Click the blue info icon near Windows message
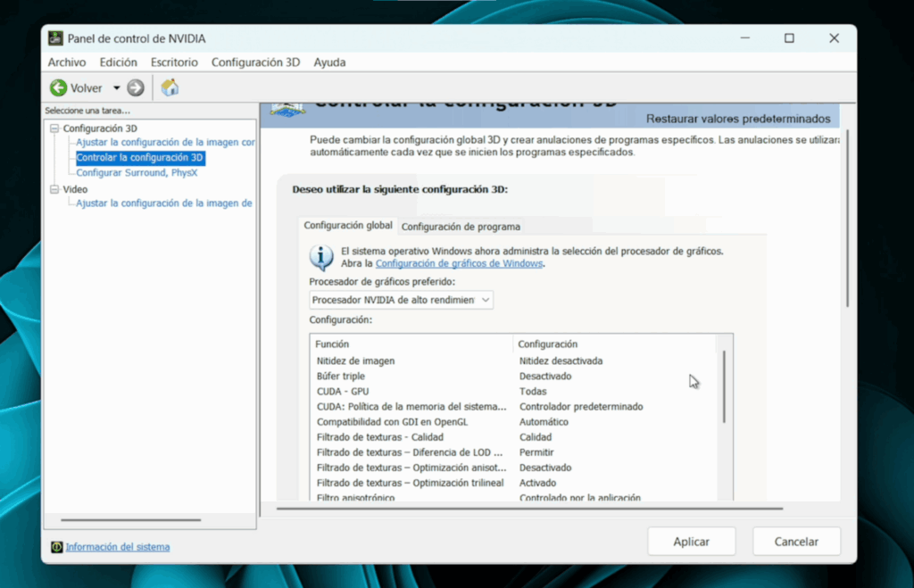 pyautogui.click(x=321, y=257)
